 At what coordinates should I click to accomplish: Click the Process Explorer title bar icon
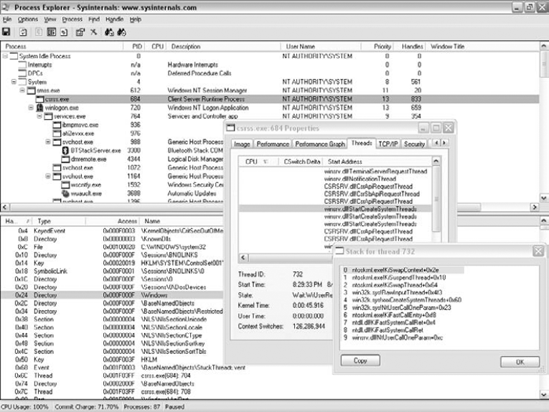pos(6,7)
